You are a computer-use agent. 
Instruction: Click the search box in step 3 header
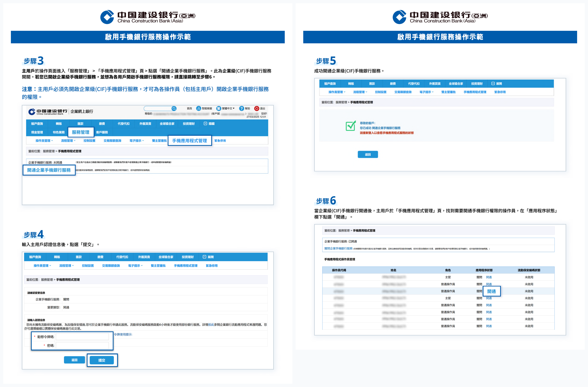click(x=158, y=108)
